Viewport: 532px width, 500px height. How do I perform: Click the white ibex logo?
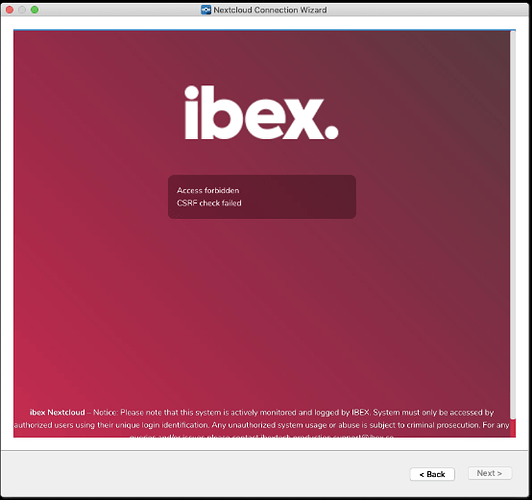point(261,112)
